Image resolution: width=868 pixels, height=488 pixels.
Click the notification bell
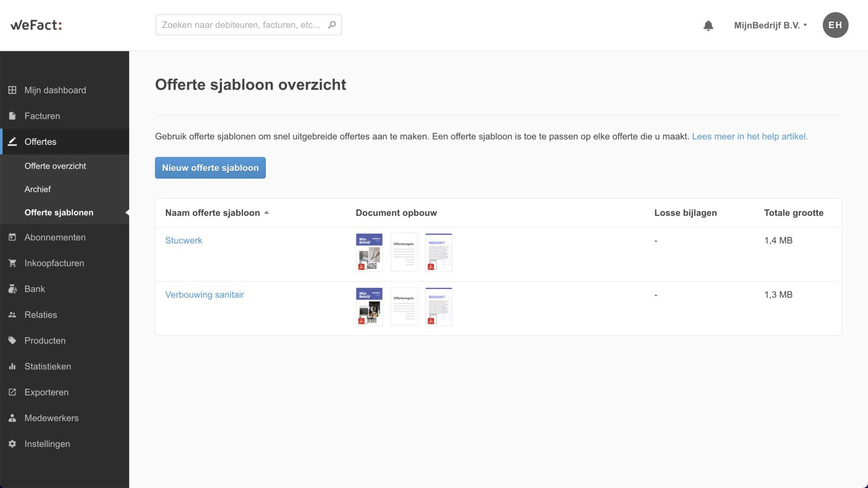[x=708, y=24]
